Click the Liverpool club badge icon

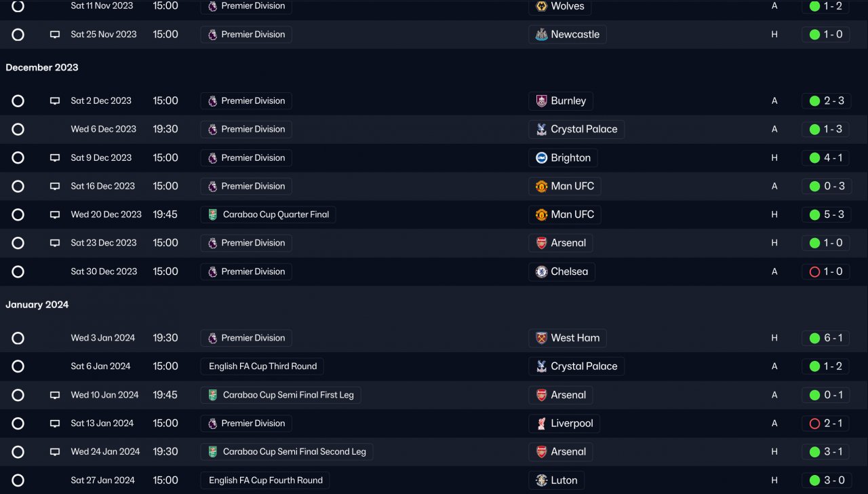[541, 423]
